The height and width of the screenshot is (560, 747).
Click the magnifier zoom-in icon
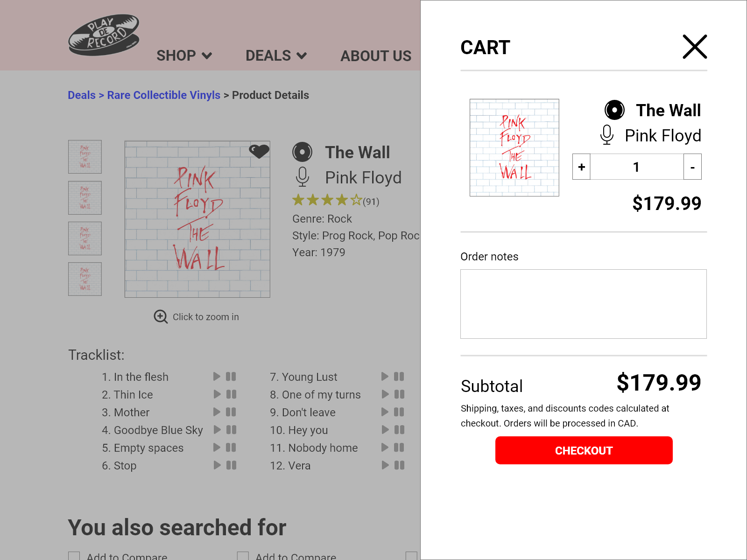(161, 316)
